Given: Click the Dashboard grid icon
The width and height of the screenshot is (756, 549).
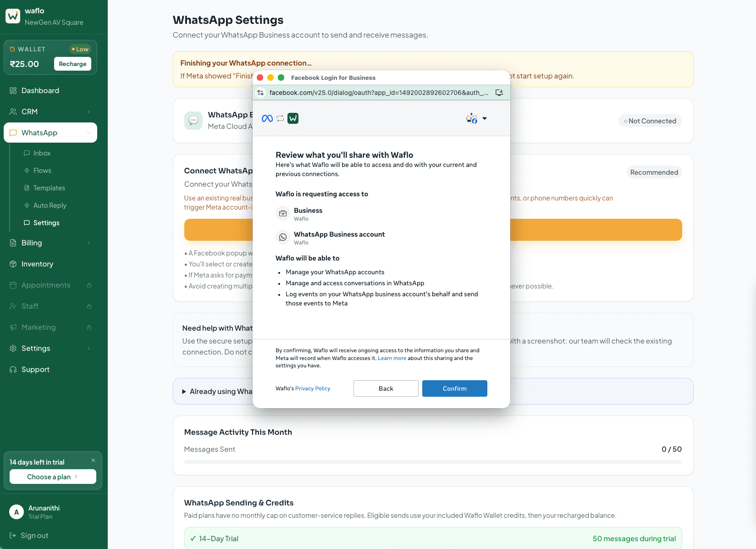Looking at the screenshot, I should tap(13, 90).
